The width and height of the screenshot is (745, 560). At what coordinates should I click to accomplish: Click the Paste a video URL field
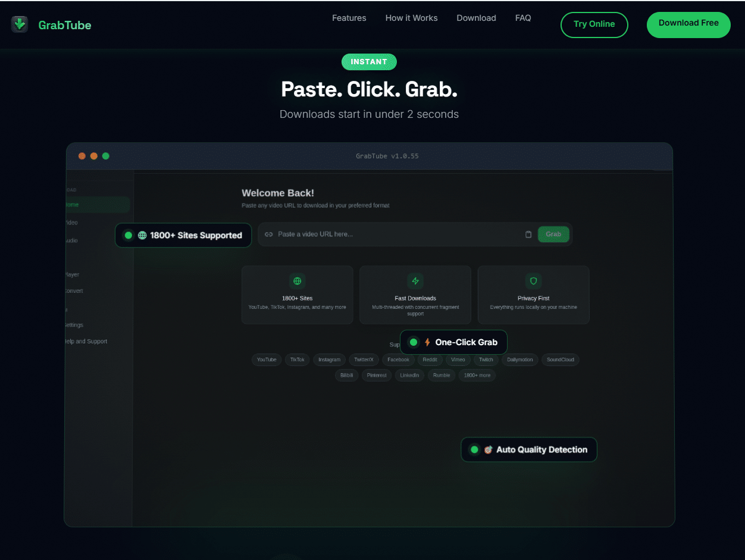393,234
